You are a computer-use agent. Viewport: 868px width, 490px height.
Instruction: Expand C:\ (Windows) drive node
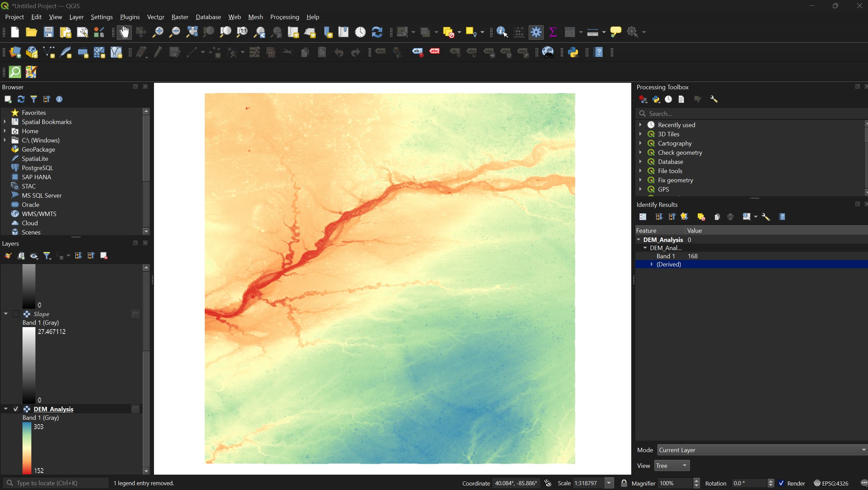pyautogui.click(x=5, y=140)
